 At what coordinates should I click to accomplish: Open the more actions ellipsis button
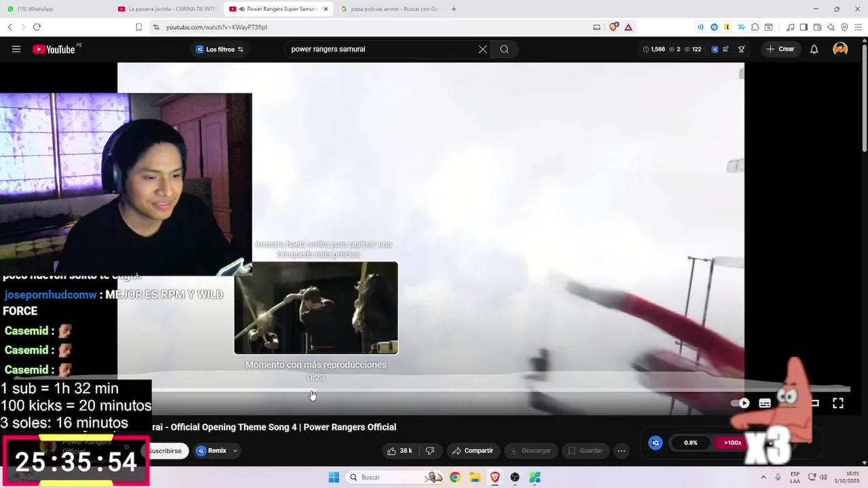coord(621,451)
